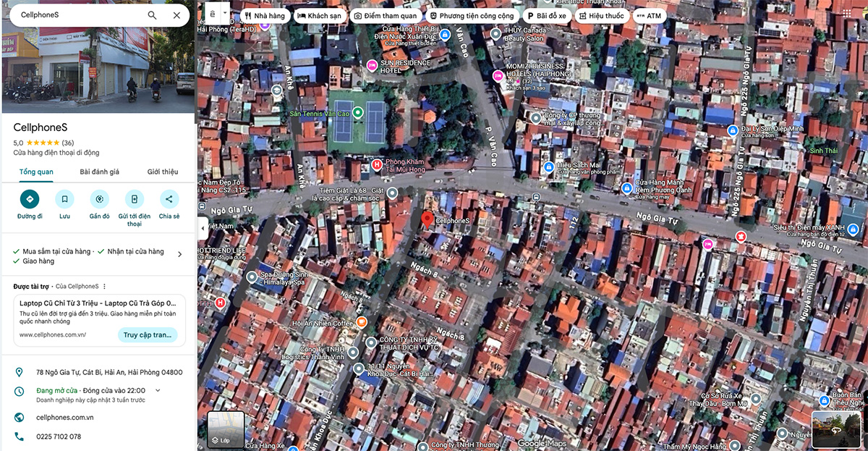Switch to the Tổng quan tab

coord(36,172)
